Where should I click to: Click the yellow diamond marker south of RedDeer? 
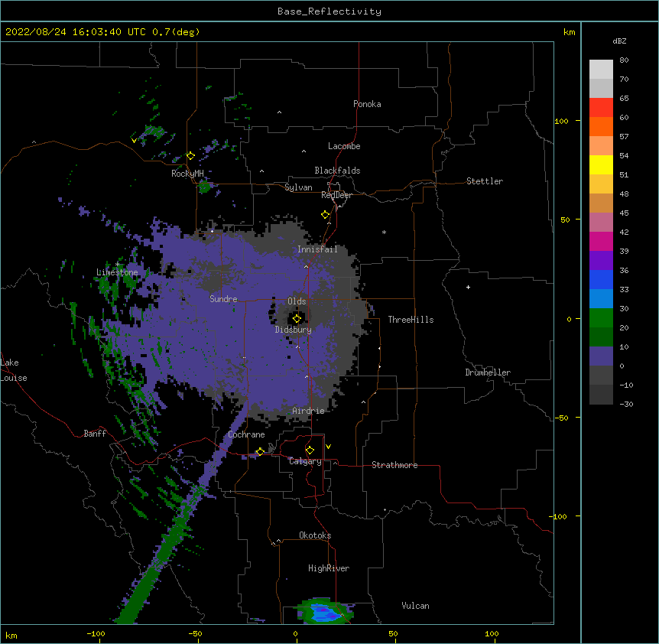[326, 215]
